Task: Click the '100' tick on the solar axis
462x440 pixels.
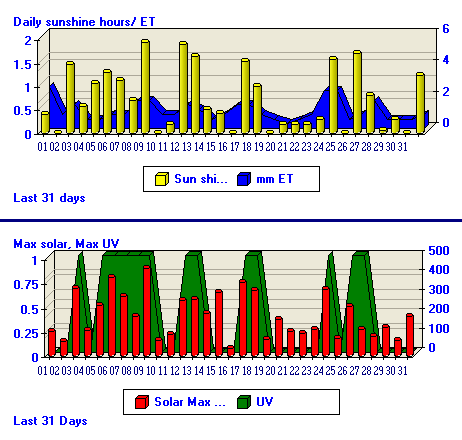Action: [439, 328]
